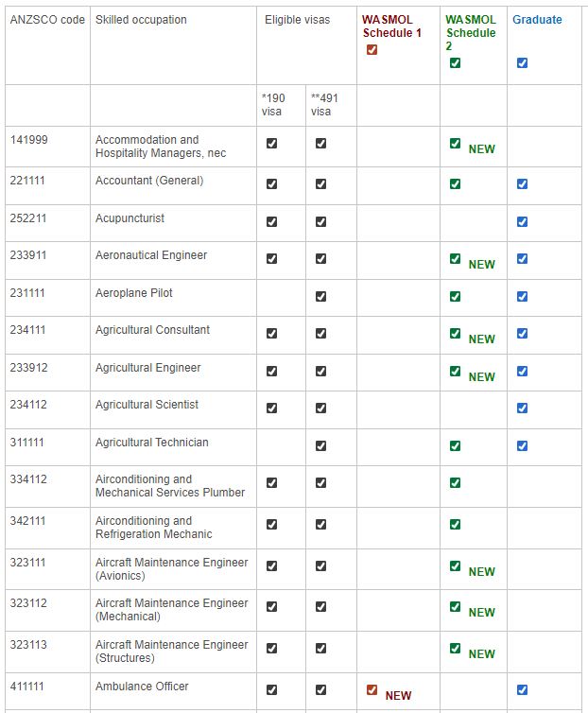Click the Eligible visas column header
The image size is (588, 713).
(297, 20)
